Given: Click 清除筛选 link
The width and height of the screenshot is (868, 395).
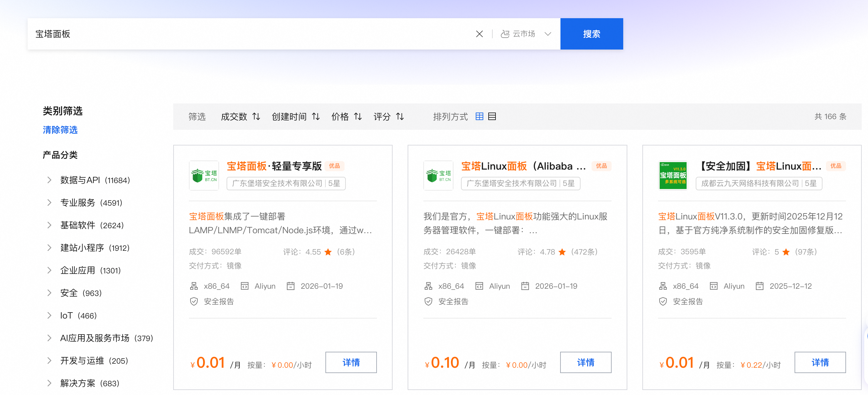Looking at the screenshot, I should pyautogui.click(x=60, y=130).
